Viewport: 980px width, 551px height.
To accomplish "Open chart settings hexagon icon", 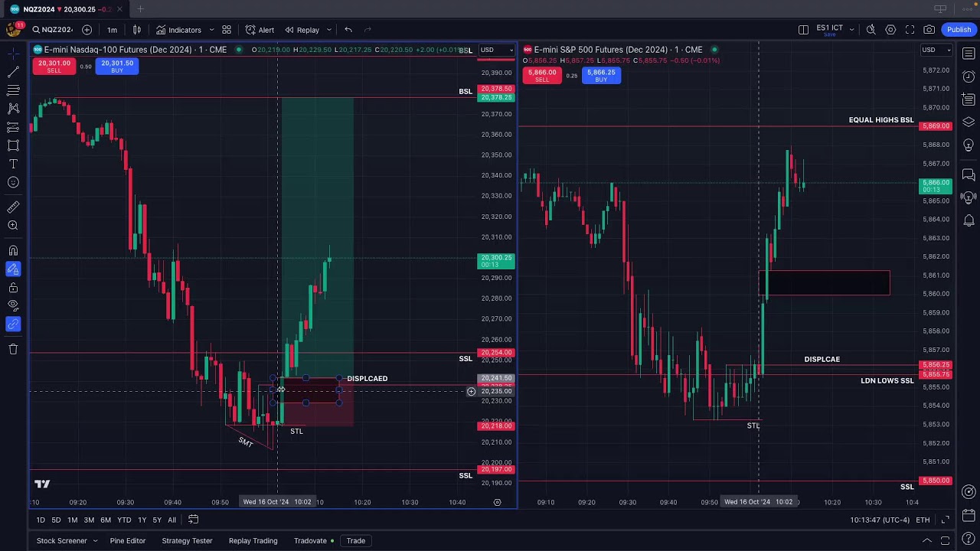I will point(890,30).
